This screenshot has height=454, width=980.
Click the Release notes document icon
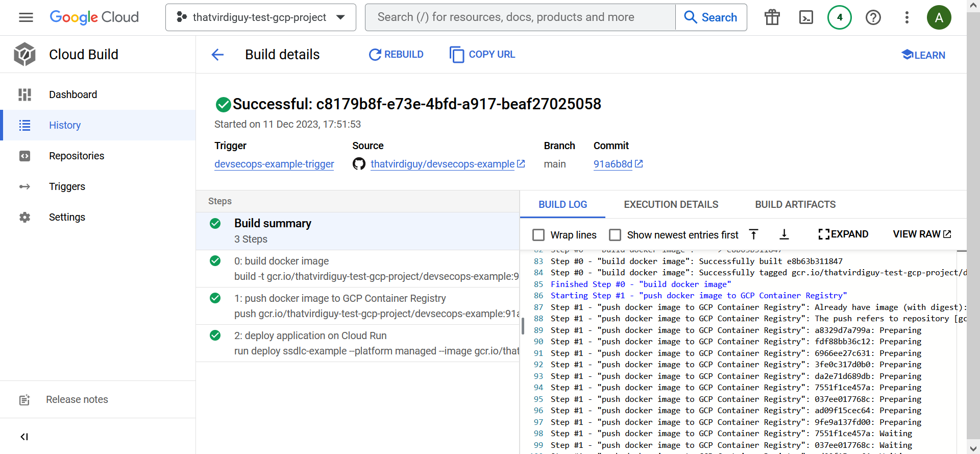tap(24, 400)
